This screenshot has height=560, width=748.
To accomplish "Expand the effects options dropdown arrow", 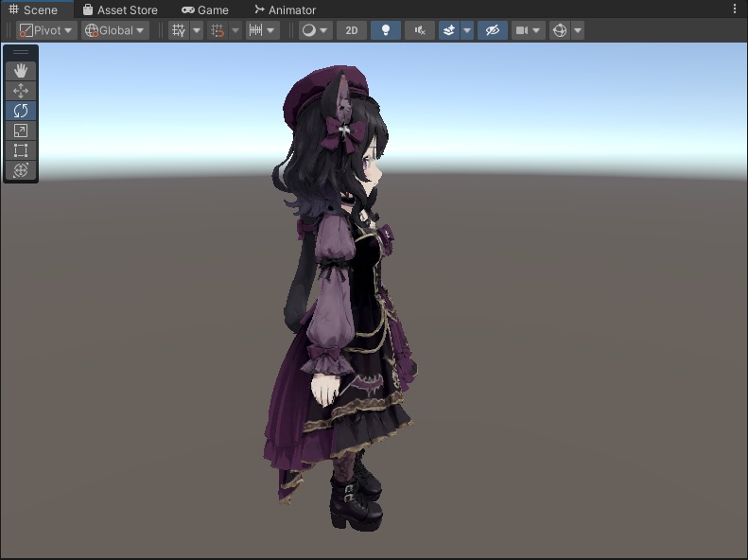I will (x=467, y=30).
